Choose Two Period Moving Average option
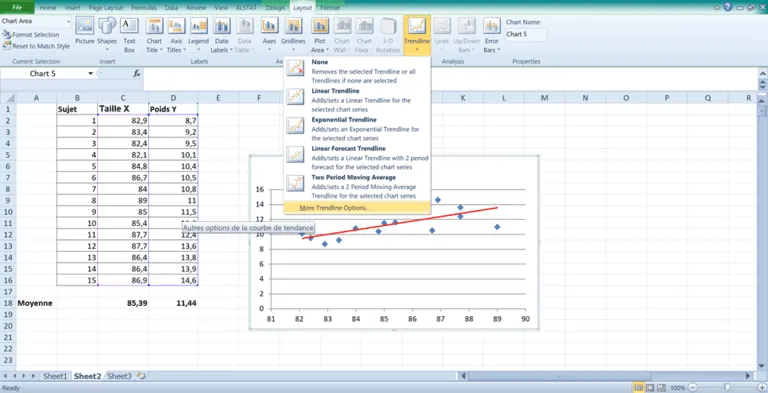Screen dimensions: 768x393 tap(357, 187)
